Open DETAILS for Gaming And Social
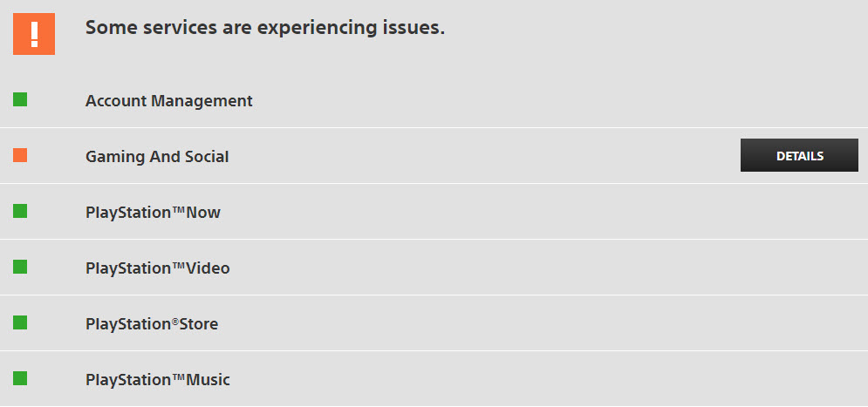The image size is (868, 407). coord(799,155)
